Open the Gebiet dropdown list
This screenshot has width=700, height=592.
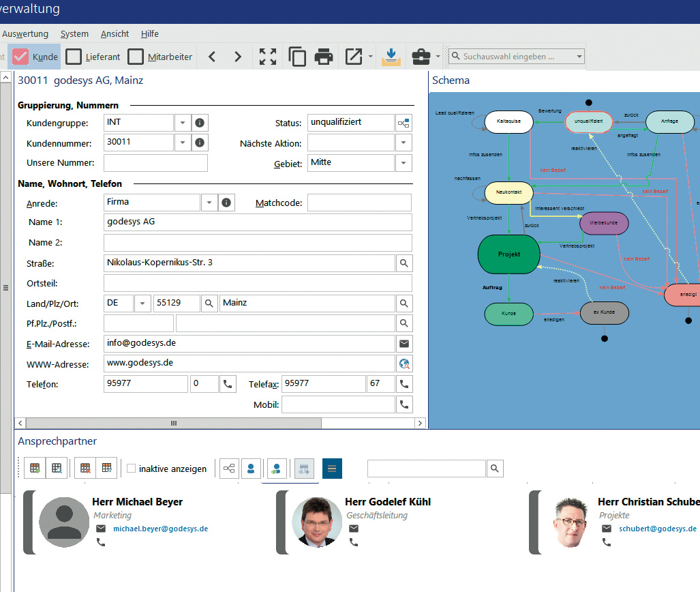[404, 163]
